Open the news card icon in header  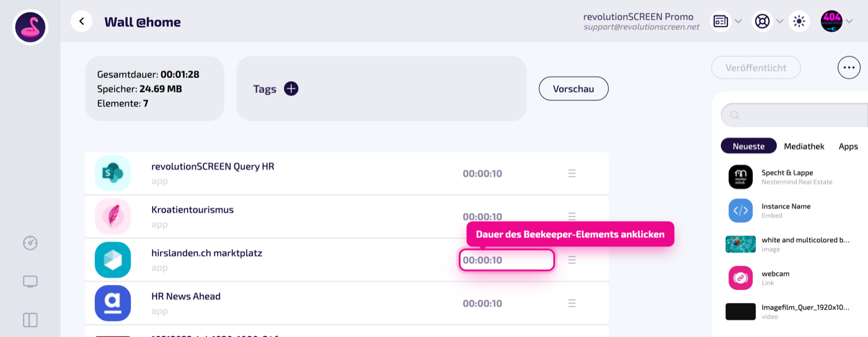[720, 22]
